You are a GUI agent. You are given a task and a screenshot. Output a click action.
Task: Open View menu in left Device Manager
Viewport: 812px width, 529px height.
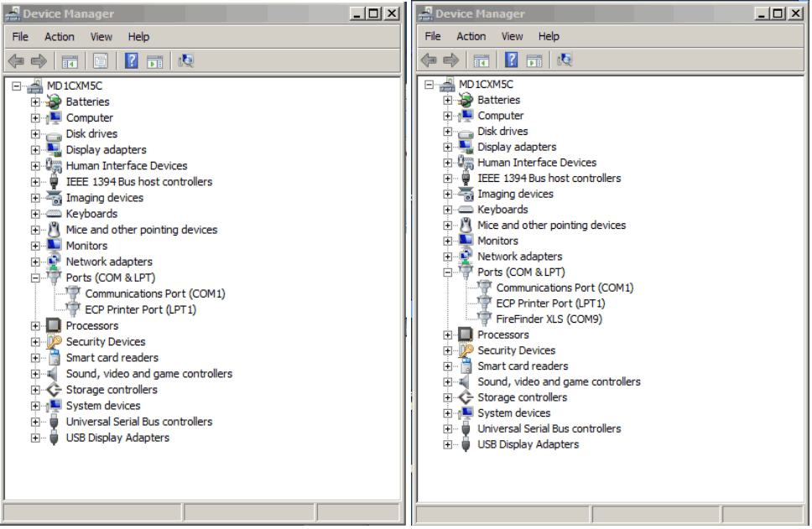pos(101,37)
